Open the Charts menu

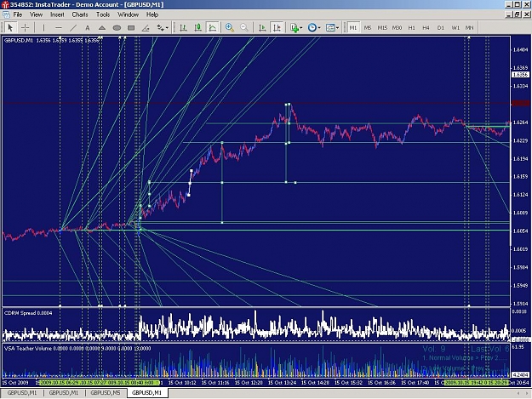click(80, 14)
